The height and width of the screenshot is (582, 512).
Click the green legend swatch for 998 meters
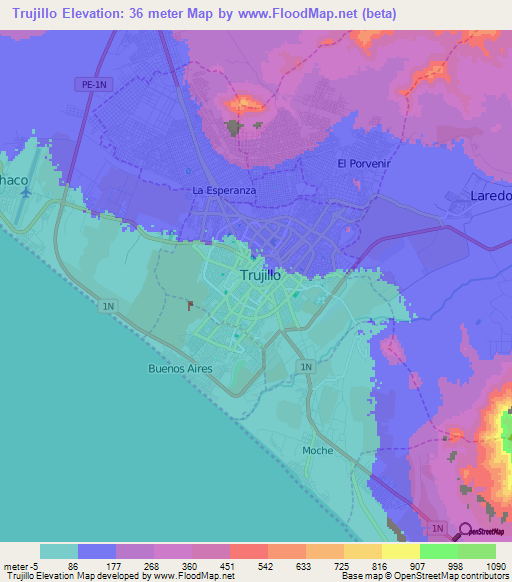click(477, 552)
